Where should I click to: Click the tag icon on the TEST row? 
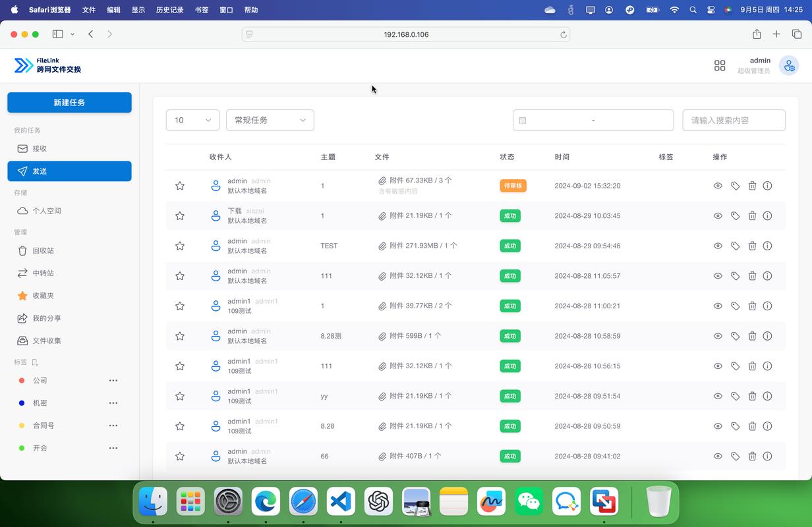[735, 246]
